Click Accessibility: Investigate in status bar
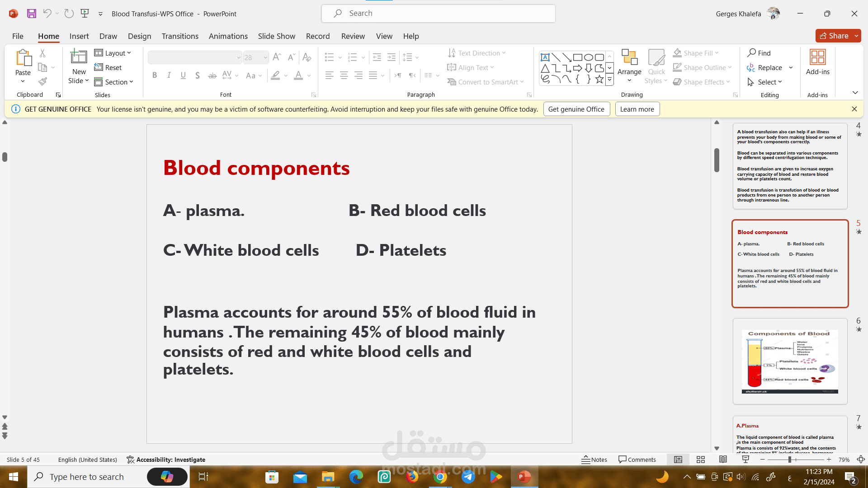 166,460
